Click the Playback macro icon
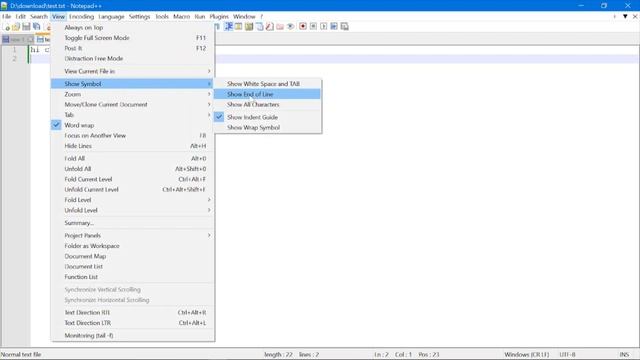This screenshot has height=360, width=640. (323, 27)
